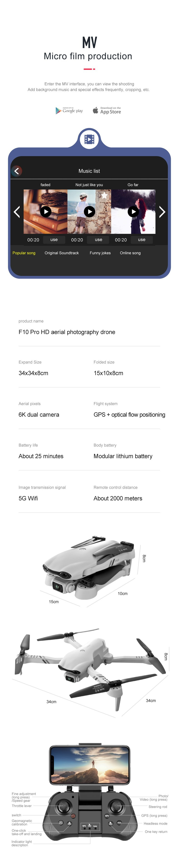Use the Not just like you track

click(99, 240)
